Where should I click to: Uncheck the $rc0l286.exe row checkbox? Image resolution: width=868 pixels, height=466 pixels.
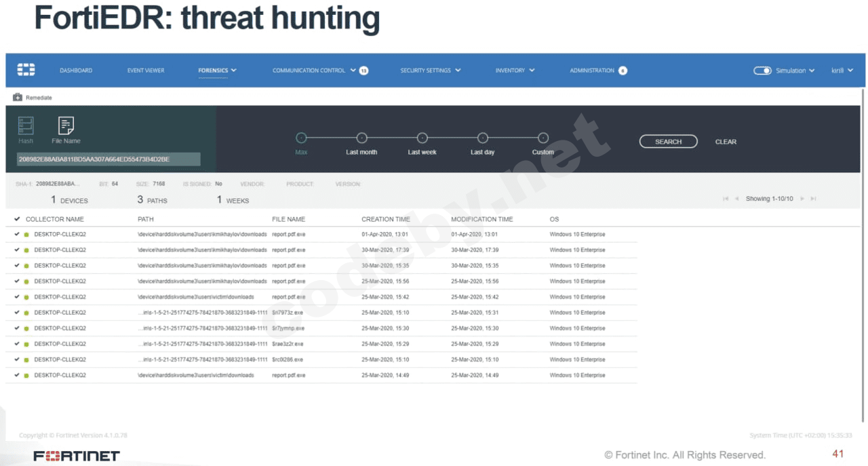(x=17, y=359)
